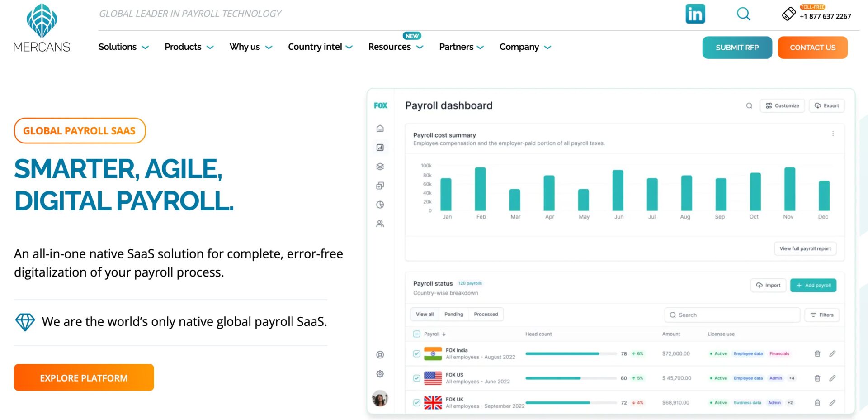Viewport: 868px width, 420px height.
Task: Switch to the Pending tab
Action: pos(453,315)
